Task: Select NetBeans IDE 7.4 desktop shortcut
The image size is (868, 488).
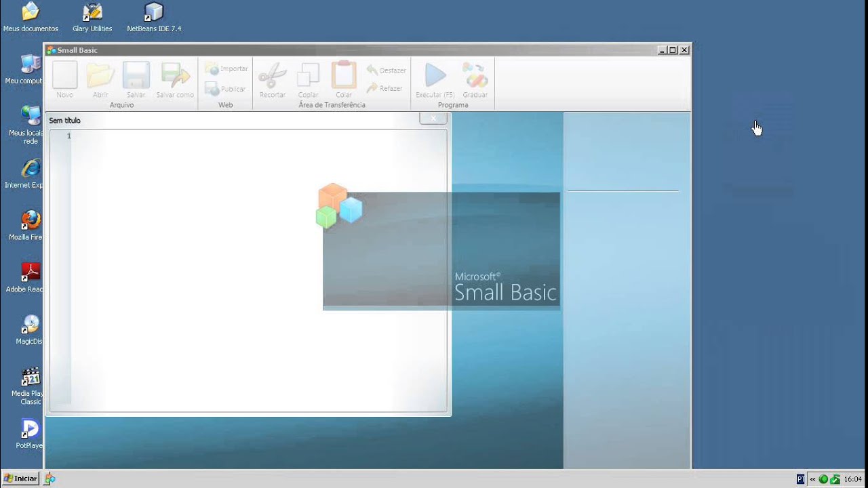Action: click(x=154, y=18)
